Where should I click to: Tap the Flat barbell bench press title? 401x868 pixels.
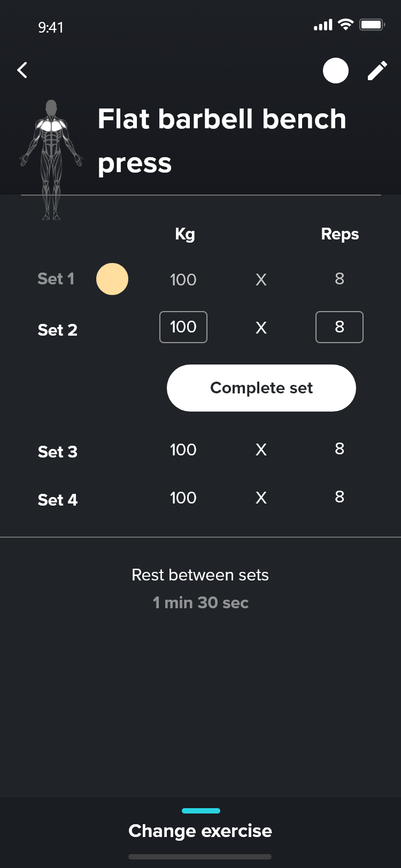(221, 140)
